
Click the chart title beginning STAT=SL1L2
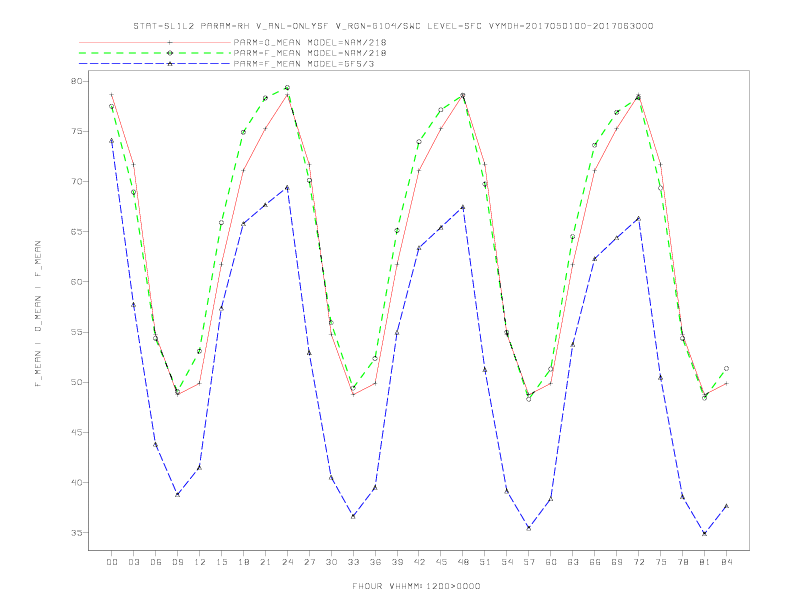393,26
